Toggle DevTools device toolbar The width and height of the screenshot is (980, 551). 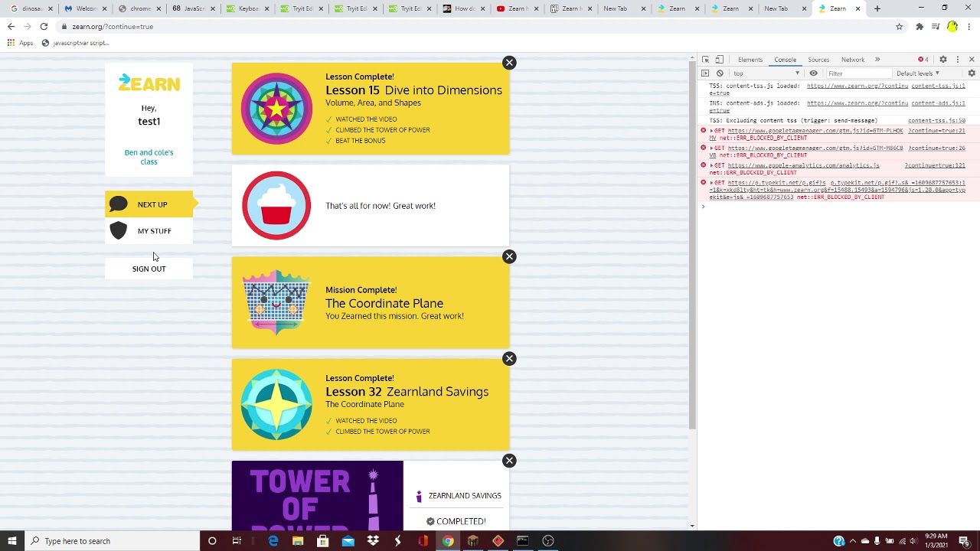[x=719, y=60]
